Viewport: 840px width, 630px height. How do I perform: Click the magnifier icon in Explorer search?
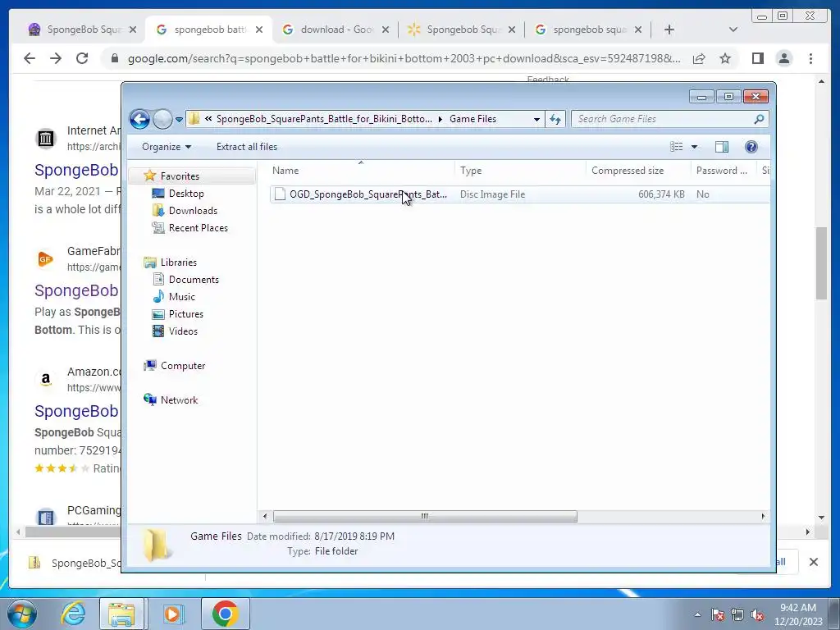click(x=759, y=119)
